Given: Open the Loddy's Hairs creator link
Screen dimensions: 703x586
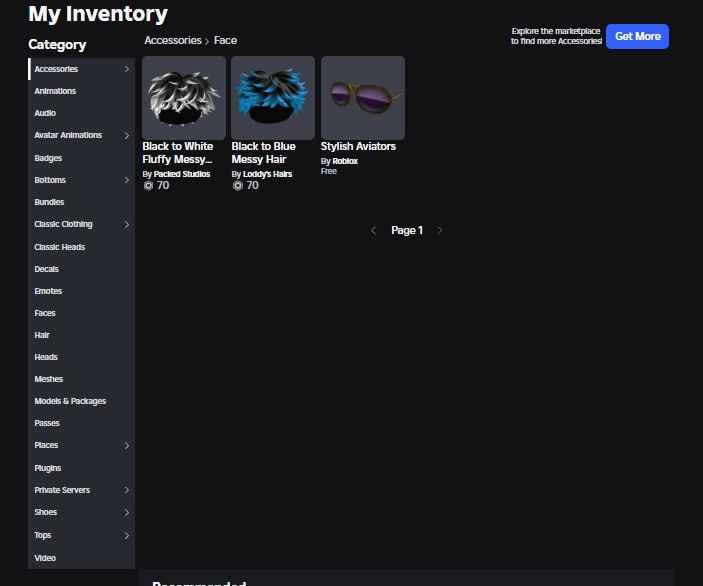Looking at the screenshot, I should coord(270,174).
